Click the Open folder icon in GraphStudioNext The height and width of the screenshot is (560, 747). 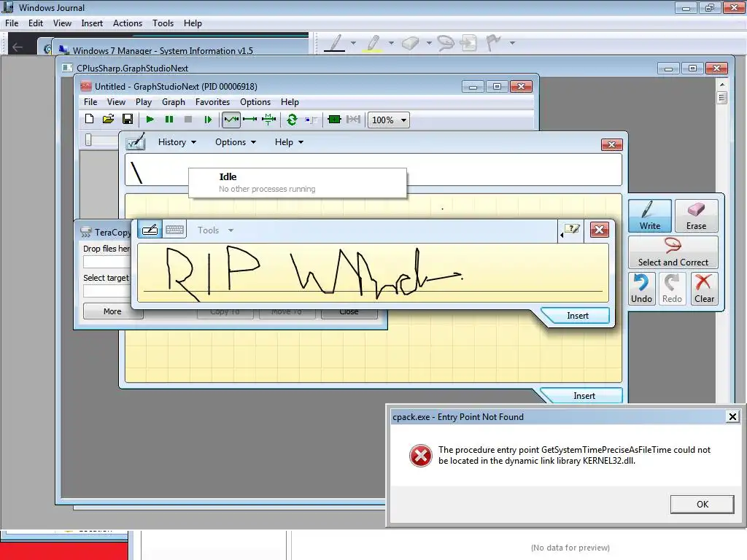[x=108, y=119]
